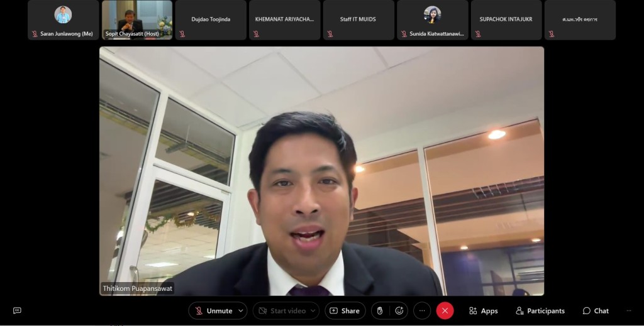Click Dujdao Toojinda's muted mic icon
Viewport: 644px width, 326px height.
tap(182, 34)
